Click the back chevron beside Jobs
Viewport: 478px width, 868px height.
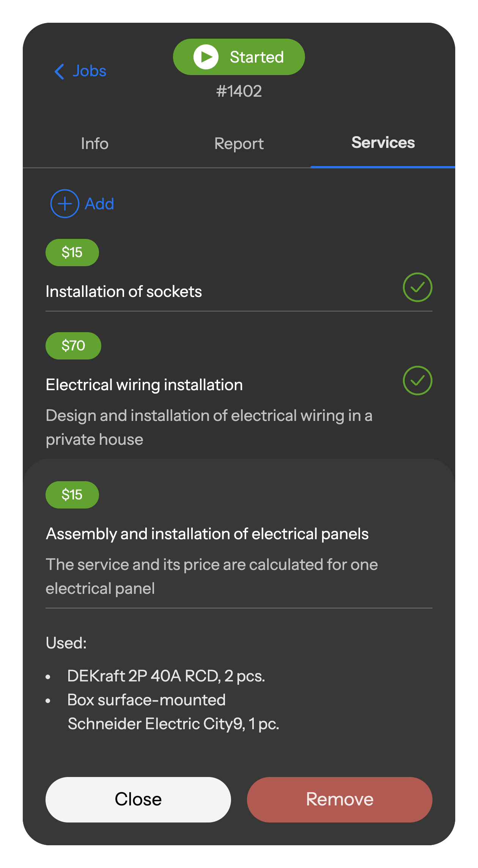(x=60, y=71)
